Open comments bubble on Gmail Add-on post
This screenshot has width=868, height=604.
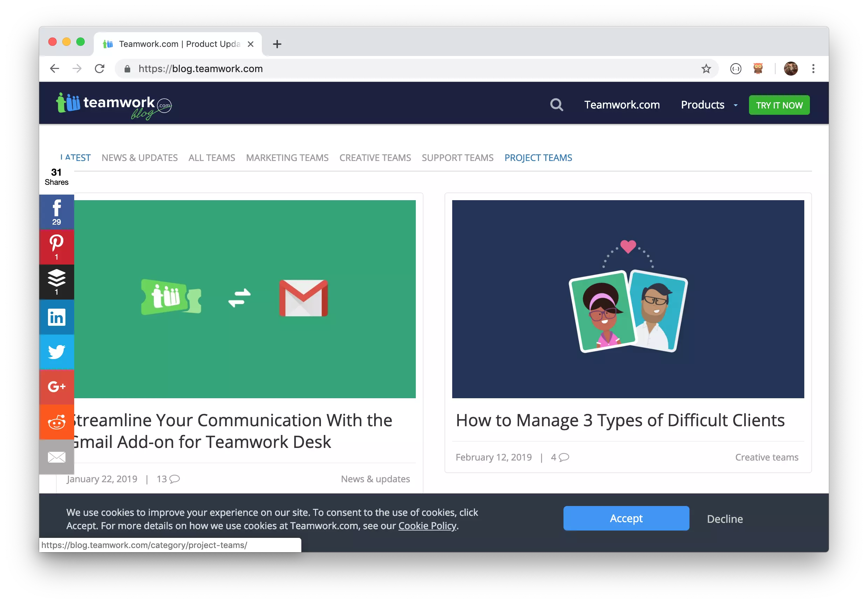(174, 479)
